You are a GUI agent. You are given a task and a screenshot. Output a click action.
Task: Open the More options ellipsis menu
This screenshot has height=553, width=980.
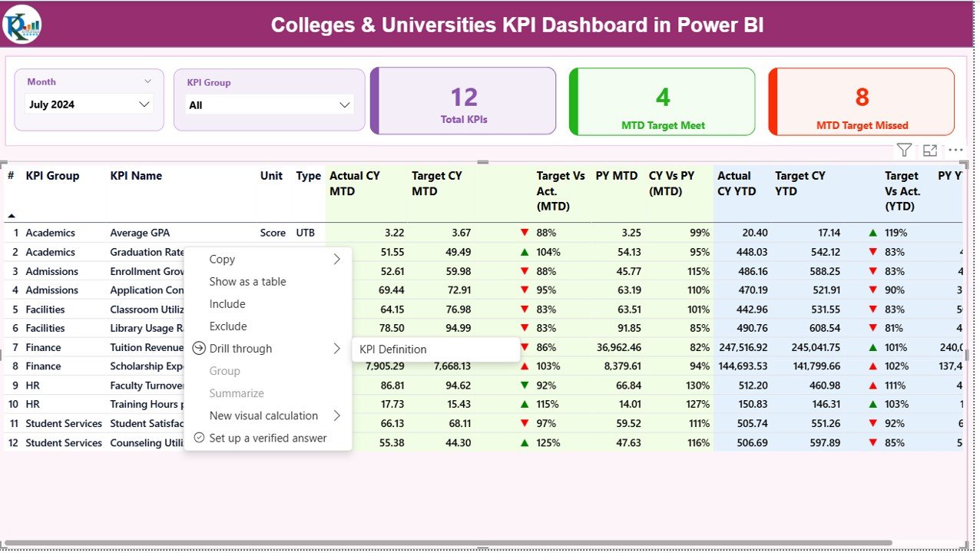(955, 151)
